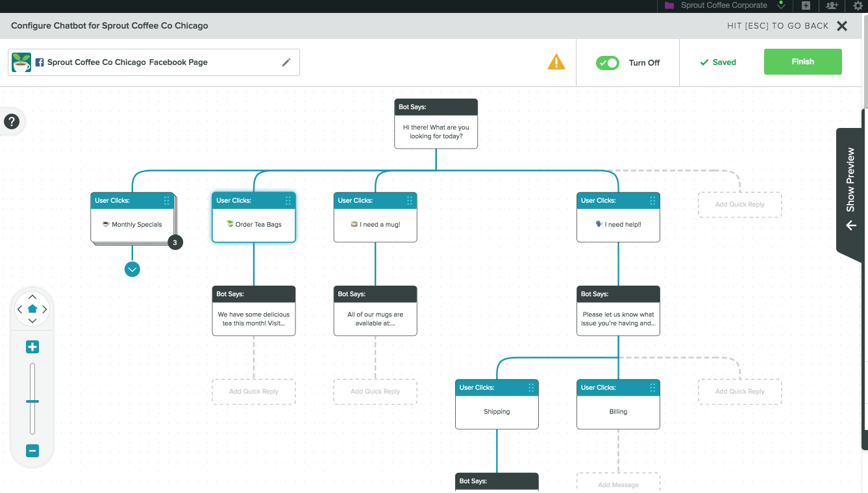Open the delicious tea bot message
Image resolution: width=868 pixels, height=493 pixels.
(x=254, y=311)
